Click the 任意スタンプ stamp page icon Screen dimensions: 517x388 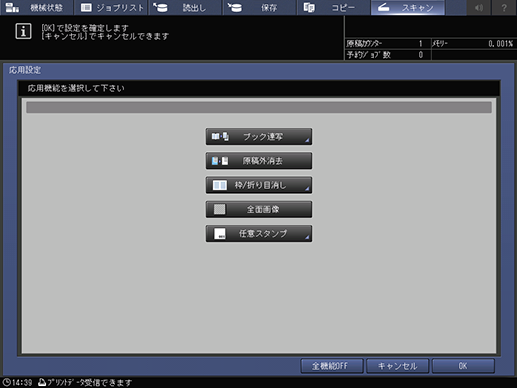[x=220, y=234]
